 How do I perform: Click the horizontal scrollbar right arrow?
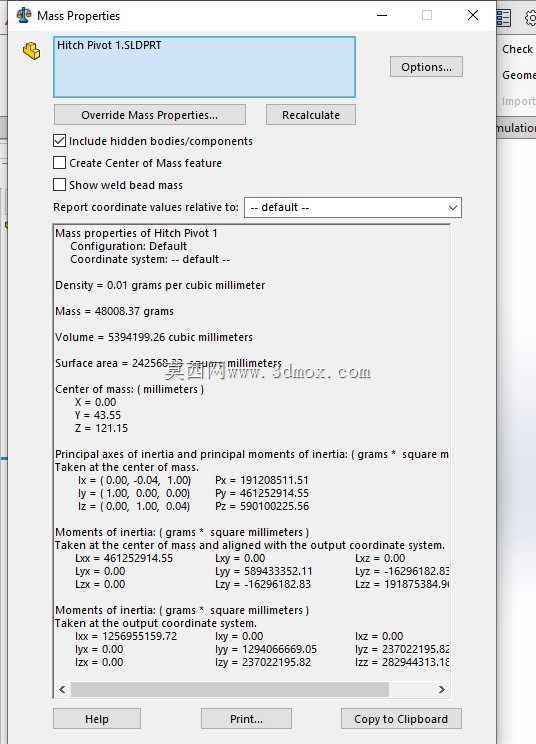[x=442, y=689]
